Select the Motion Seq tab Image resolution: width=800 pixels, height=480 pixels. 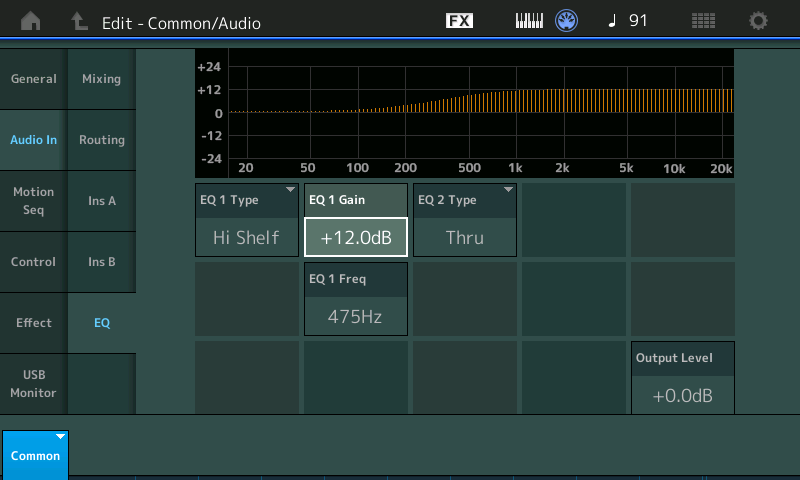[33, 201]
